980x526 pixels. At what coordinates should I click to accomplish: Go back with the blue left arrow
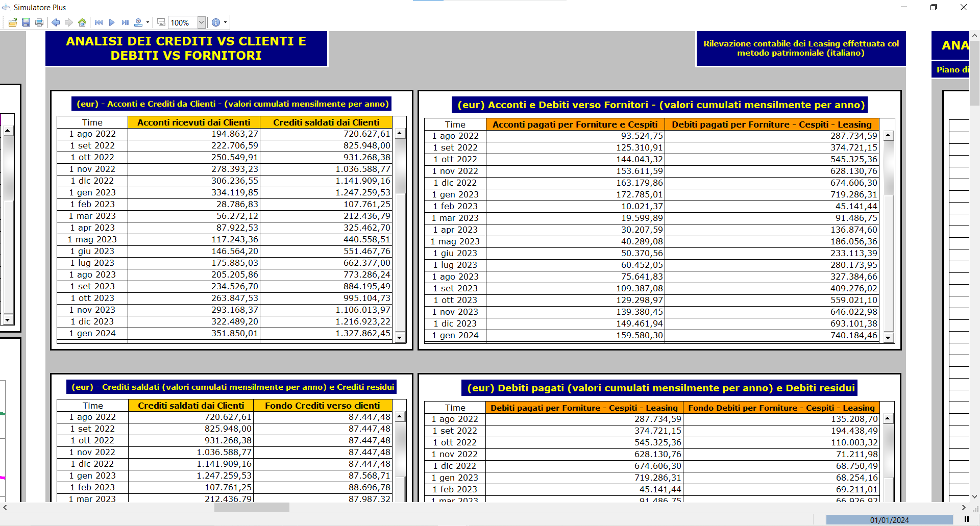(x=56, y=22)
